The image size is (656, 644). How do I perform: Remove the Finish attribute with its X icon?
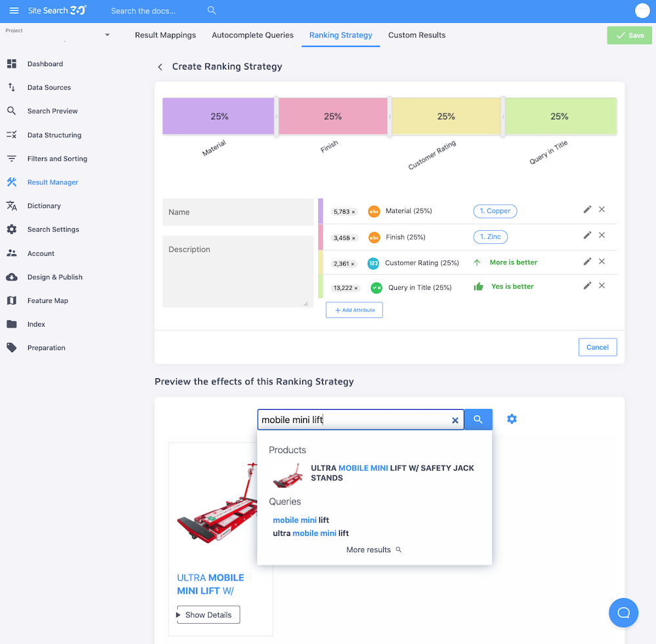point(602,235)
